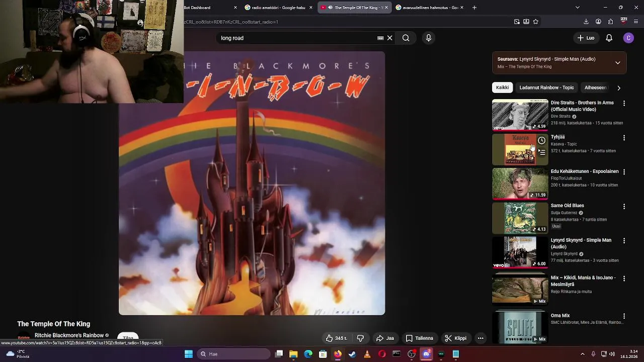Open browser hamburger menu
This screenshot has height=362, width=644.
(x=636, y=22)
